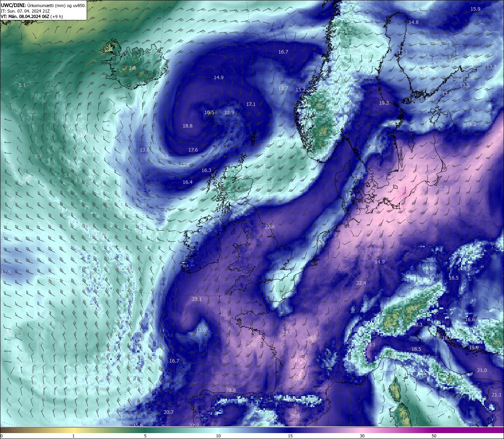Image resolution: width=504 pixels, height=439 pixels.
Task: Click the 12.5 value at the left edge
Action: point(6,272)
